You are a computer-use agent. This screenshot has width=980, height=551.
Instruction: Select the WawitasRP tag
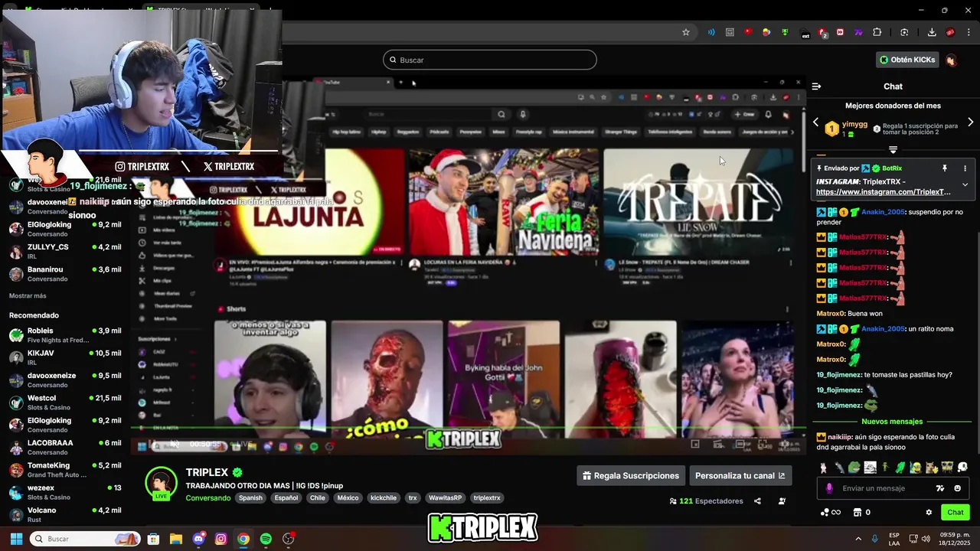coord(446,498)
